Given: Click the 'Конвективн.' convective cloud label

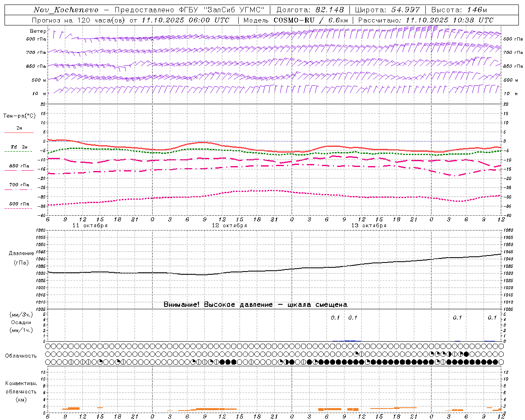Looking at the screenshot, I should coord(21,383).
